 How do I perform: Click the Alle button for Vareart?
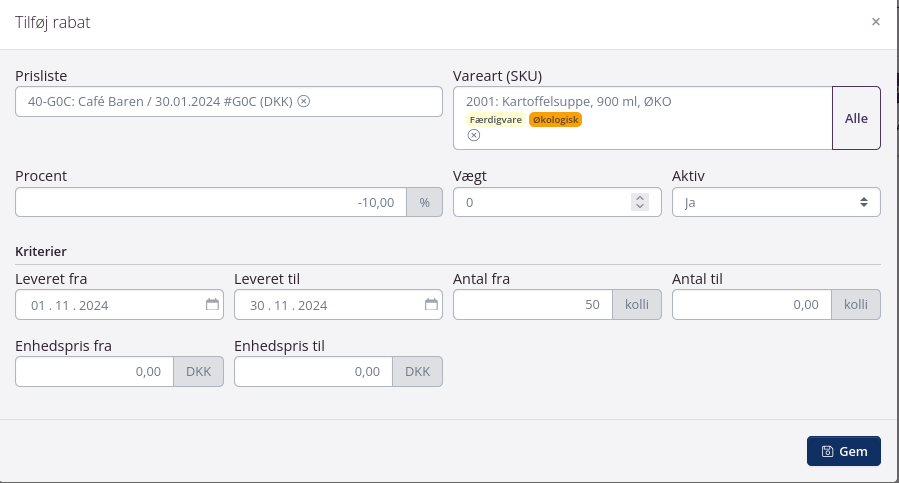[x=856, y=118]
